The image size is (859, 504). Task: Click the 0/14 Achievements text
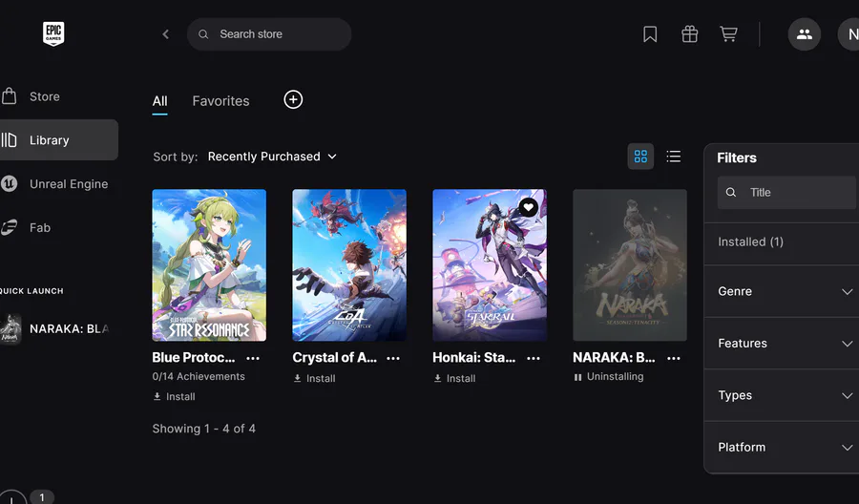[x=199, y=377]
